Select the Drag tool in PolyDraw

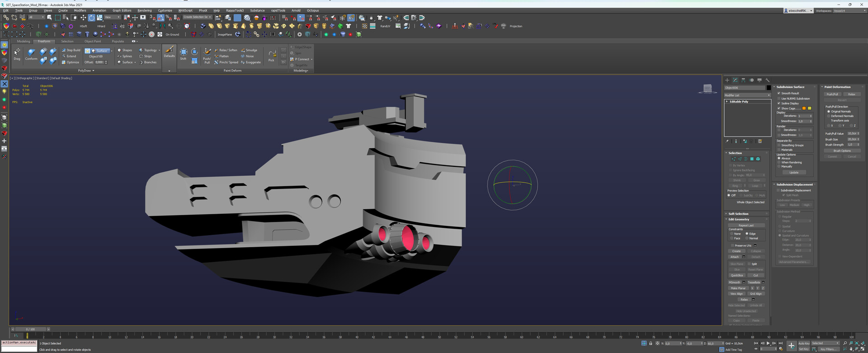click(x=17, y=54)
